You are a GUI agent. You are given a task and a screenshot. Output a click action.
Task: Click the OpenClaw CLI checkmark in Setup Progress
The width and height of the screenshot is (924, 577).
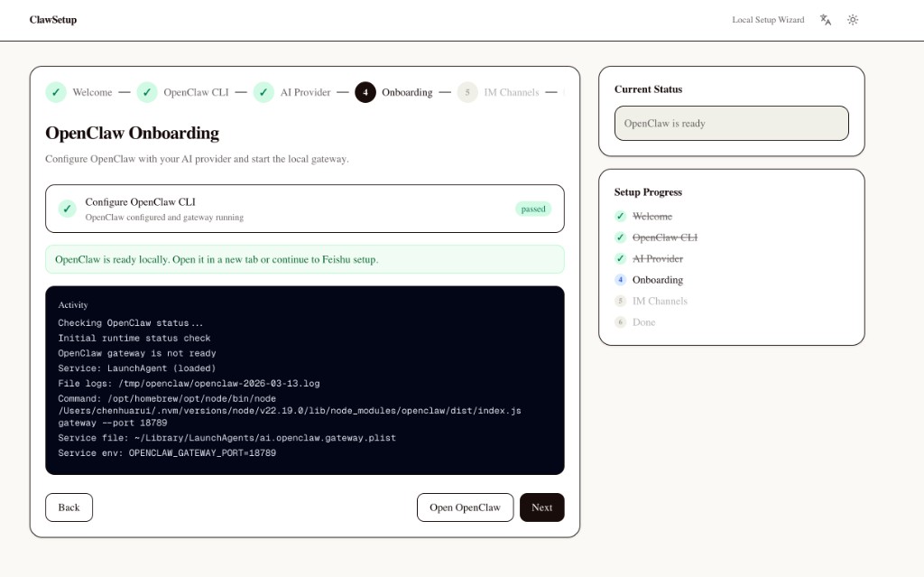click(620, 237)
